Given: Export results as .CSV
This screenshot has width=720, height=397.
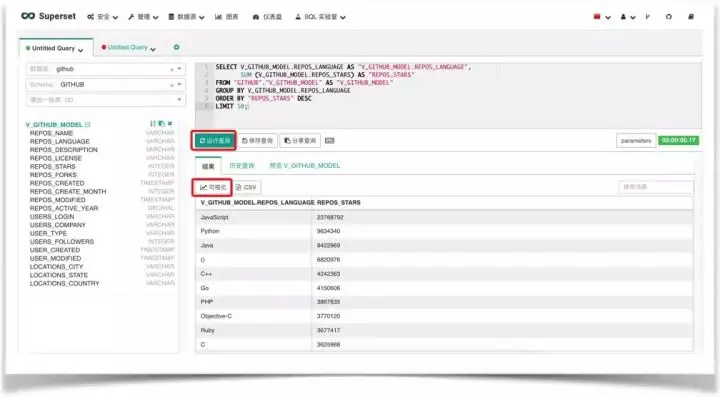Looking at the screenshot, I should (247, 187).
